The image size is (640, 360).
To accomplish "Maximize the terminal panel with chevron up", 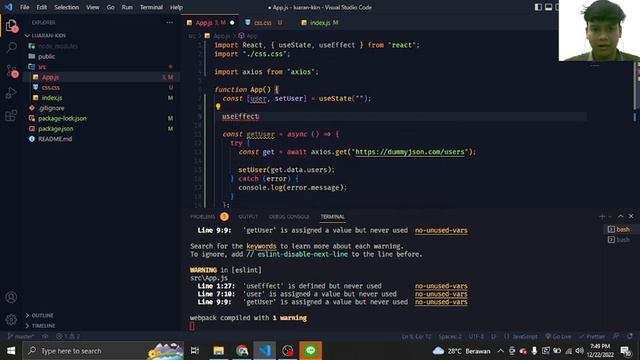I will point(620,216).
